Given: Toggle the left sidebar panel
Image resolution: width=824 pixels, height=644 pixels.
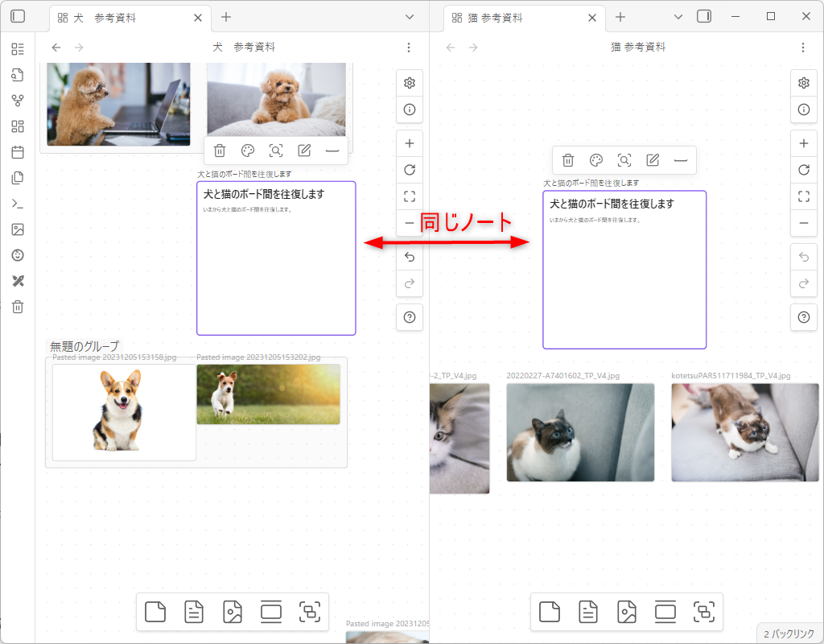Looking at the screenshot, I should (x=18, y=17).
